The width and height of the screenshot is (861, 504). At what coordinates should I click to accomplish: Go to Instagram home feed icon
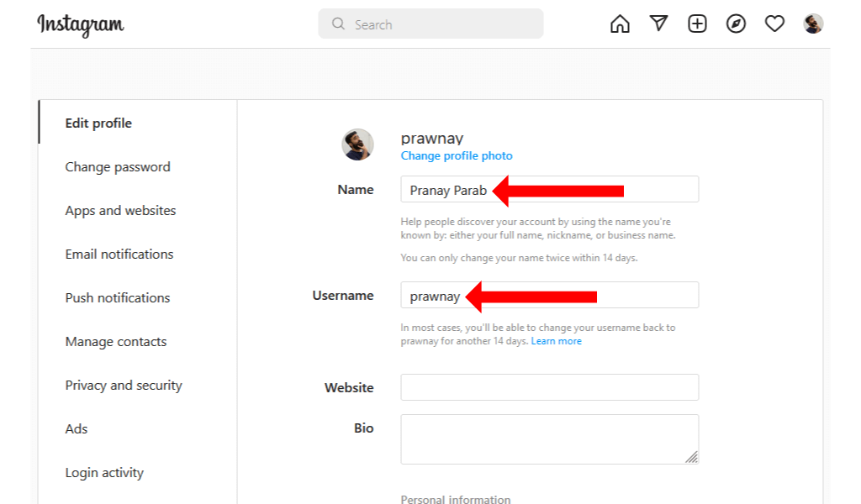tap(620, 24)
